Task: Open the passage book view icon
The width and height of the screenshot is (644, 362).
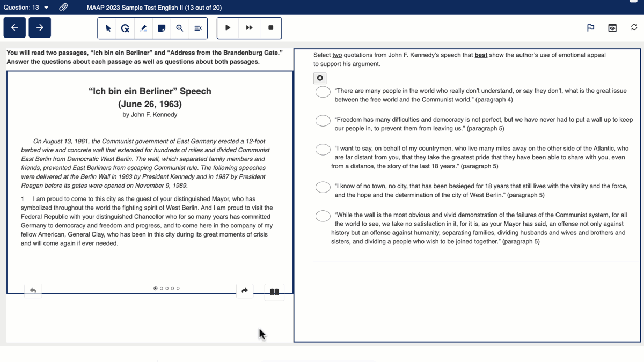Action: [x=274, y=292]
